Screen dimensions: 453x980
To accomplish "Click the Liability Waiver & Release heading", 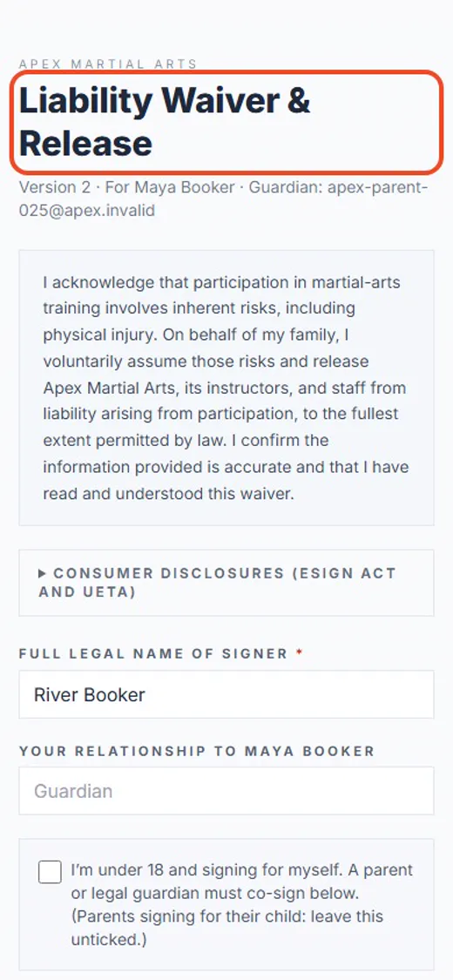I will click(x=165, y=122).
